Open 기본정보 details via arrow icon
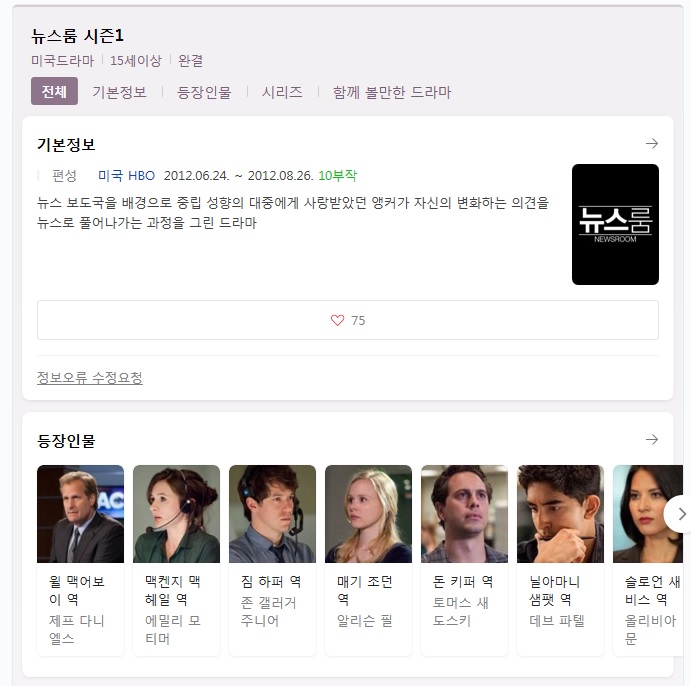The image size is (691, 686). point(652,144)
